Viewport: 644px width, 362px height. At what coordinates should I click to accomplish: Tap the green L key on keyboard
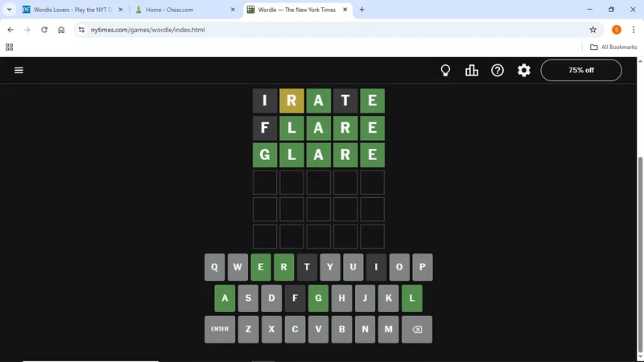click(x=412, y=298)
